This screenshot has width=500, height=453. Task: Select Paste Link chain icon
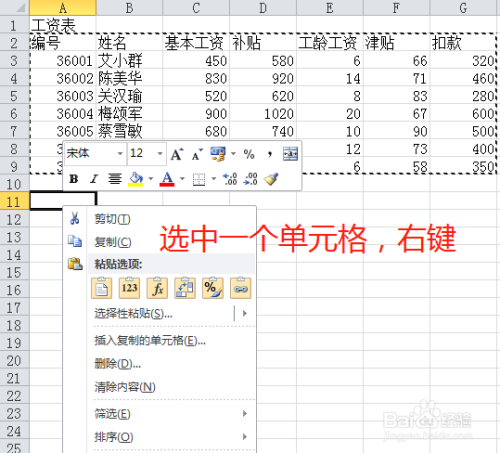pyautogui.click(x=241, y=288)
